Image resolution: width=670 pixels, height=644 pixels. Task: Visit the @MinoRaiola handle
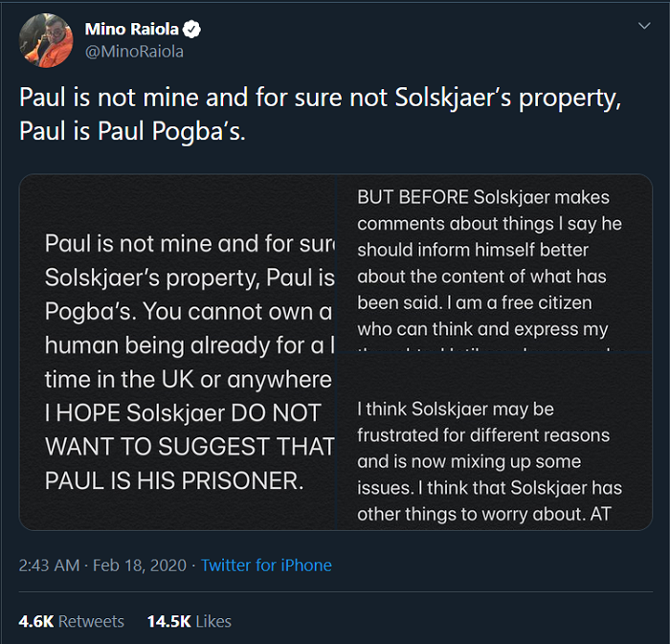point(134,52)
